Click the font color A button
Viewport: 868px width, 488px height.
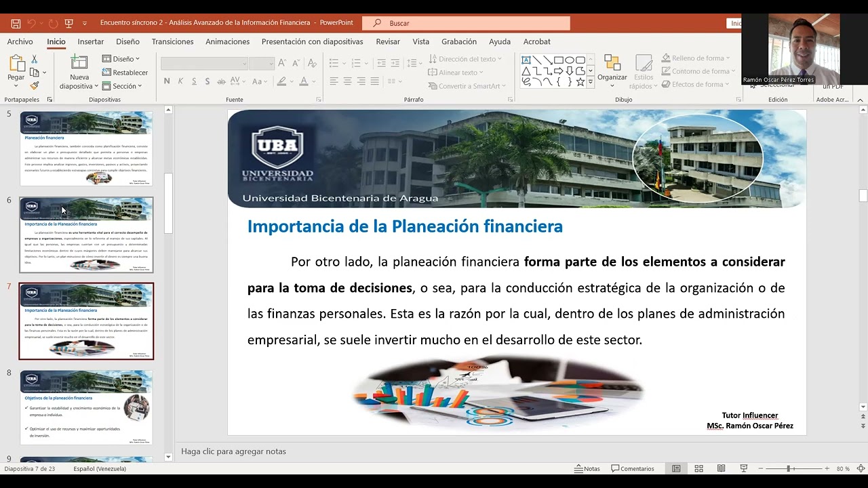coord(304,81)
